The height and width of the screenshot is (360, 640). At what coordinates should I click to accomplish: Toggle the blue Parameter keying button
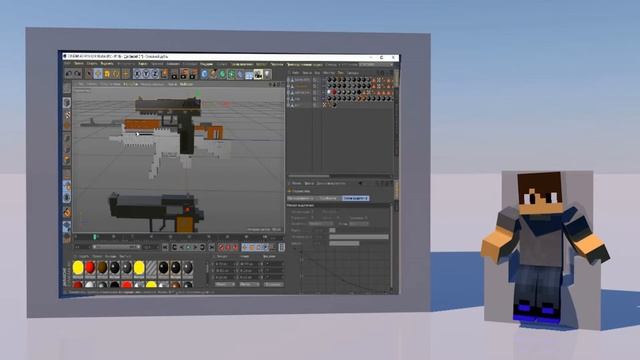click(265, 247)
